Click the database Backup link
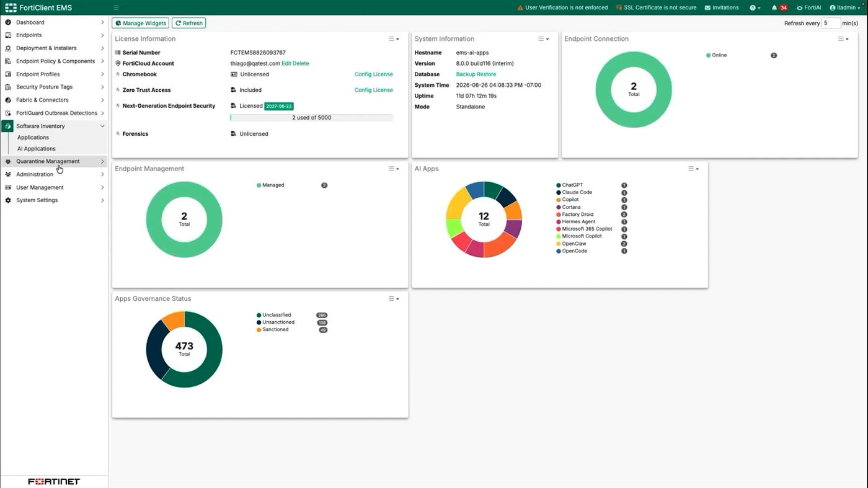Image resolution: width=868 pixels, height=488 pixels. (466, 74)
